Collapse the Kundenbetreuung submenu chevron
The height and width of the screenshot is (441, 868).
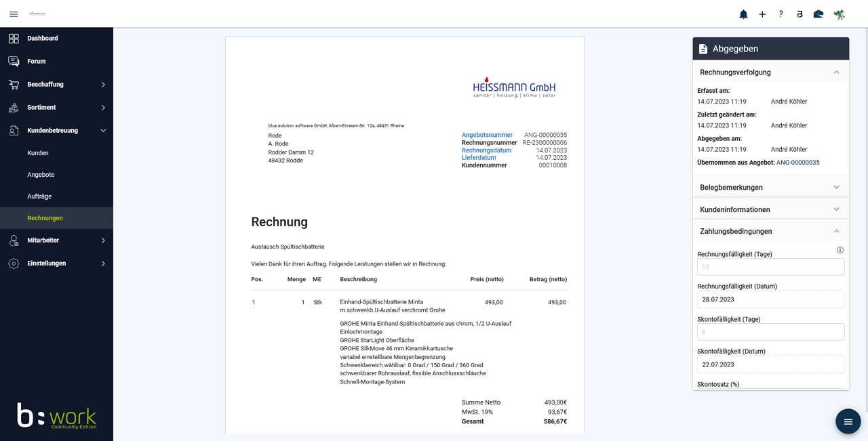point(103,131)
